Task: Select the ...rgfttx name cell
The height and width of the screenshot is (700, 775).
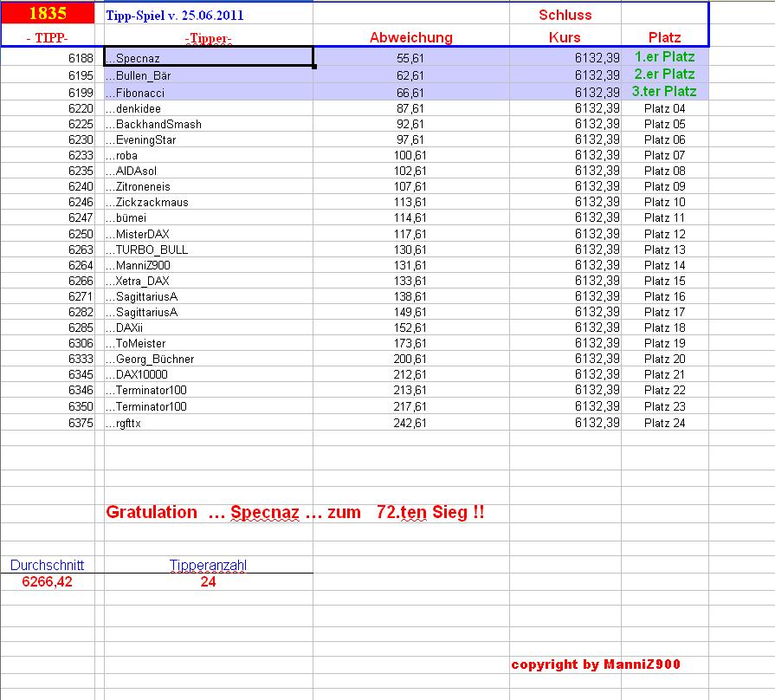Action: click(x=208, y=423)
